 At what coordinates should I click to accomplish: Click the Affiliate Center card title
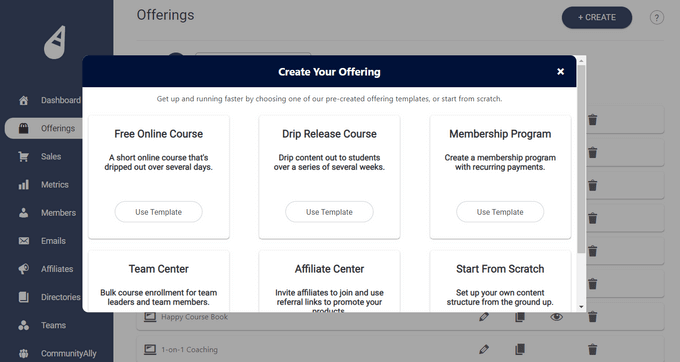pyautogui.click(x=329, y=269)
